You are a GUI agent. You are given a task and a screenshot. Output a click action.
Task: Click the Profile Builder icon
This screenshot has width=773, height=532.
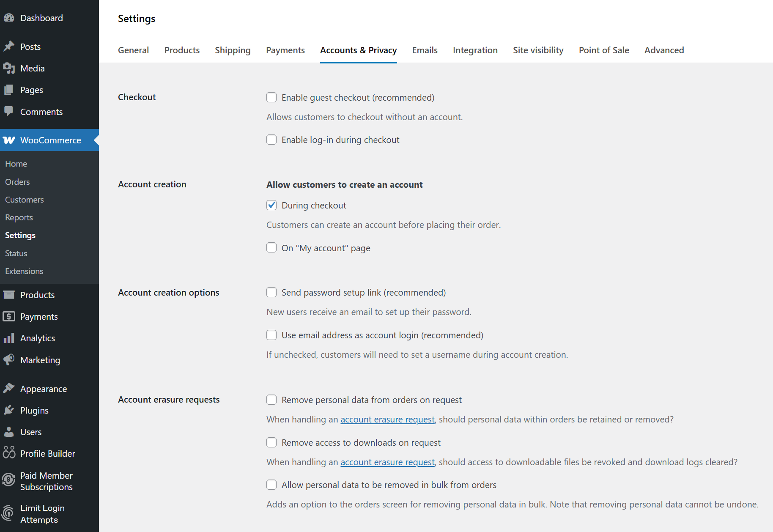(x=9, y=453)
